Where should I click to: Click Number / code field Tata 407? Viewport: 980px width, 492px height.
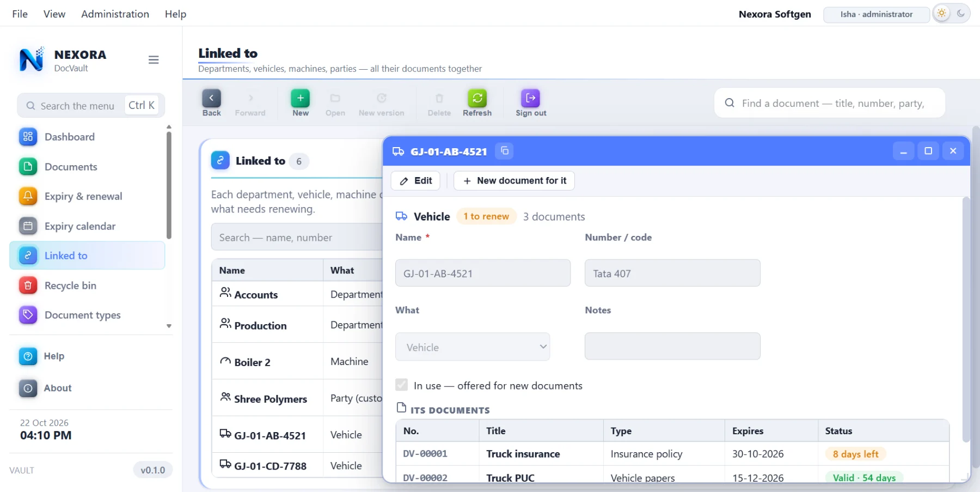pos(672,273)
